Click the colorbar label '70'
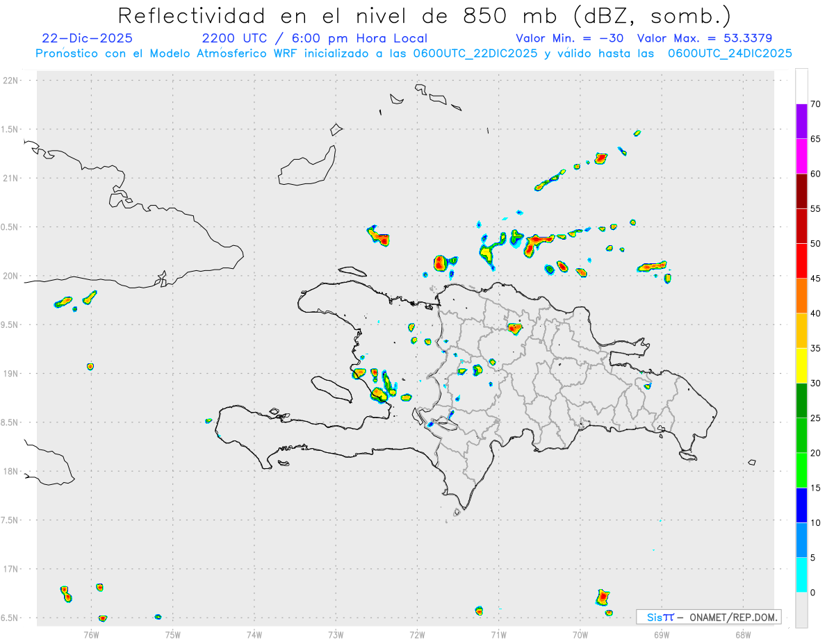This screenshot has width=834, height=644. click(816, 104)
